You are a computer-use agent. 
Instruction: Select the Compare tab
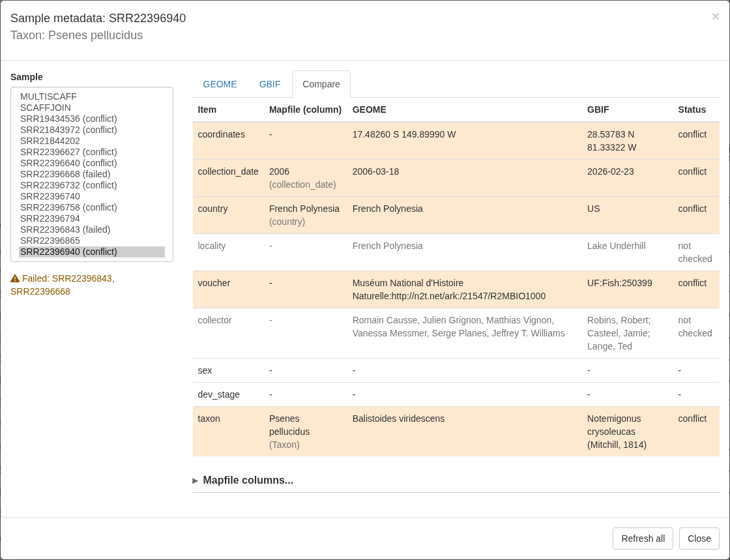(x=321, y=84)
